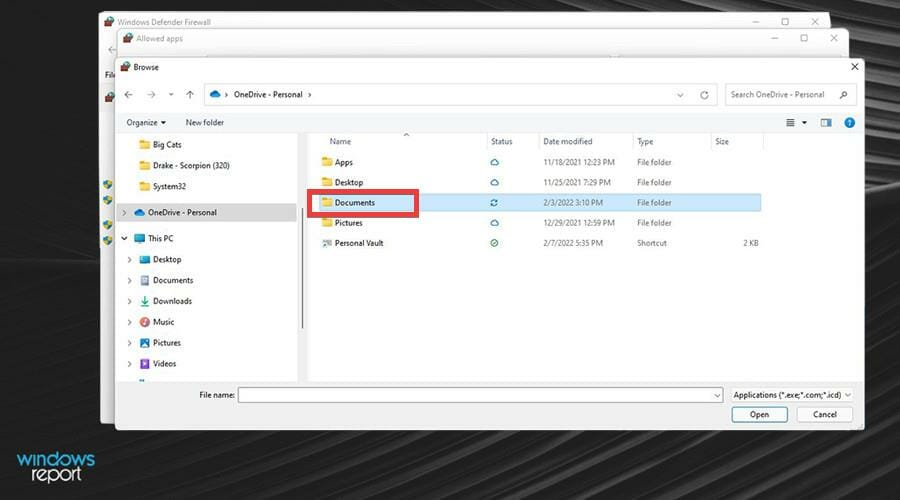Click the Open button
900x500 pixels.
point(759,414)
